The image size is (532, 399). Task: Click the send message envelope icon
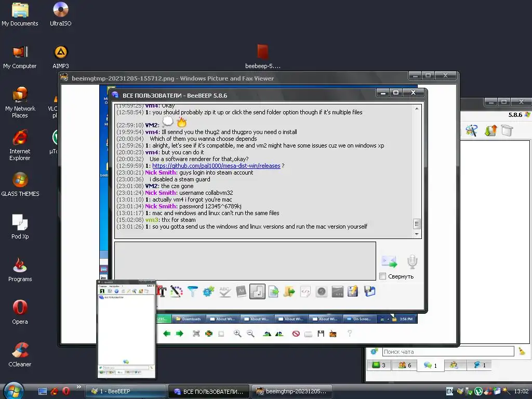coord(389,262)
